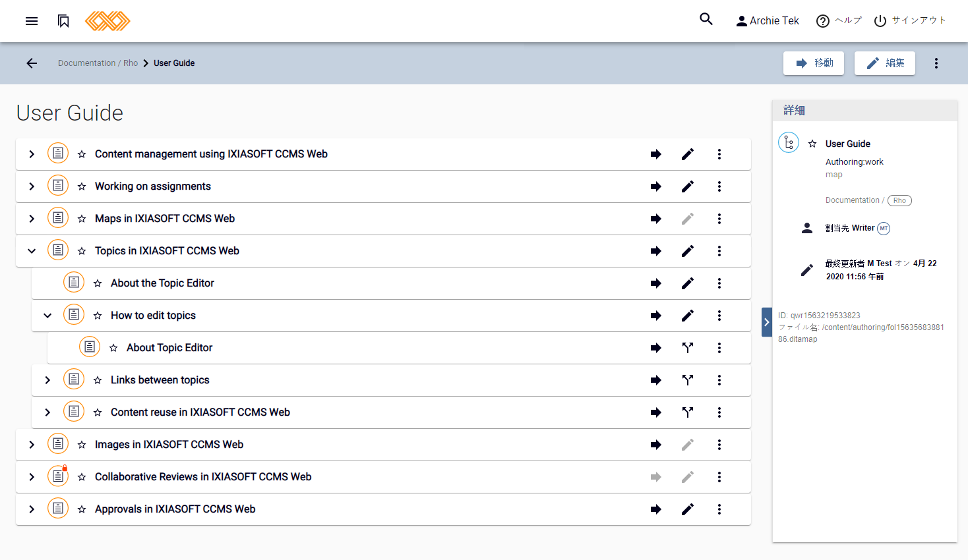
Task: Click move arrow for About the Topic Editor
Action: tap(656, 283)
